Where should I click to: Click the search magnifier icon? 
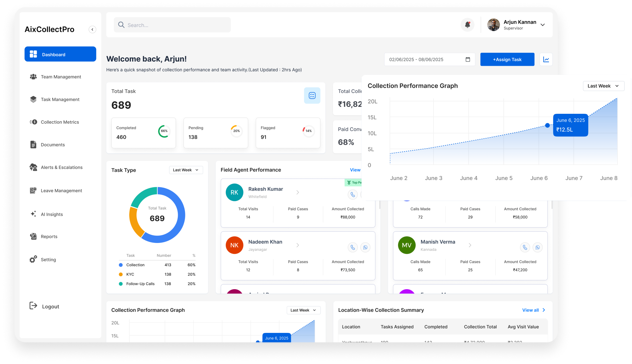(121, 25)
